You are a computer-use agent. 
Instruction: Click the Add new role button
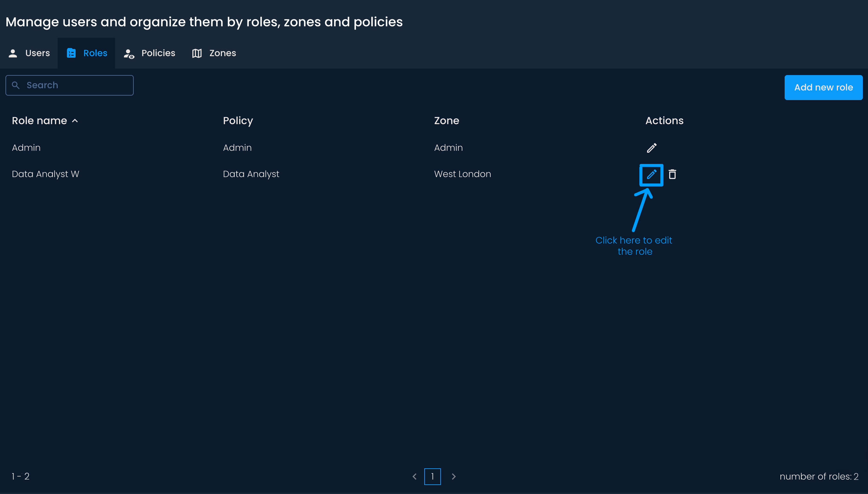point(823,88)
